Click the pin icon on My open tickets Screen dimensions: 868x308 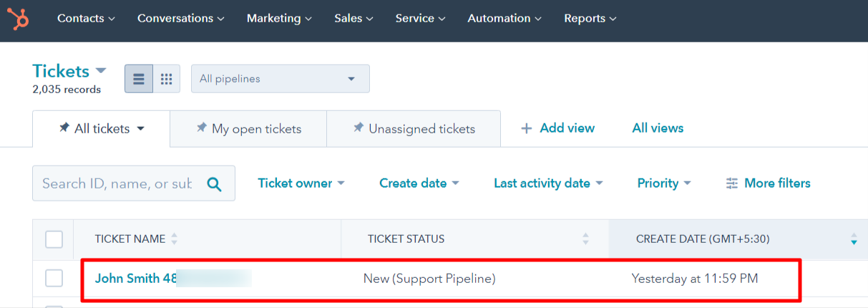201,127
